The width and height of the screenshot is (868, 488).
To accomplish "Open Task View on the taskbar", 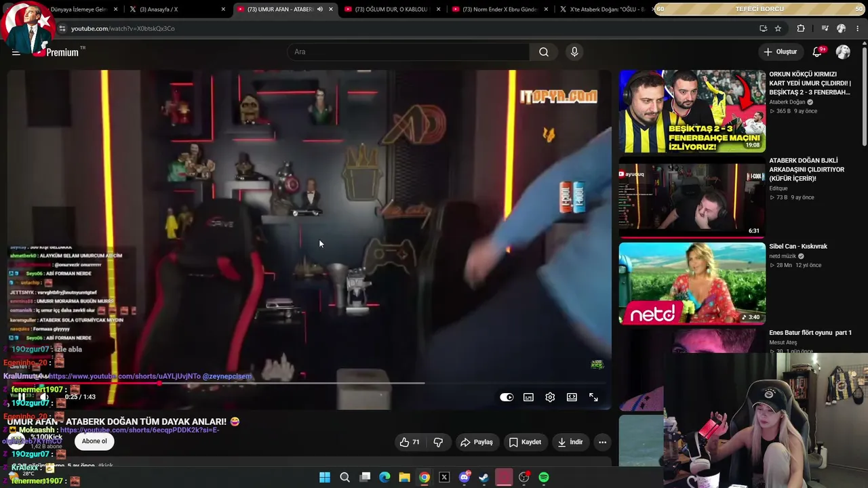I will (365, 478).
